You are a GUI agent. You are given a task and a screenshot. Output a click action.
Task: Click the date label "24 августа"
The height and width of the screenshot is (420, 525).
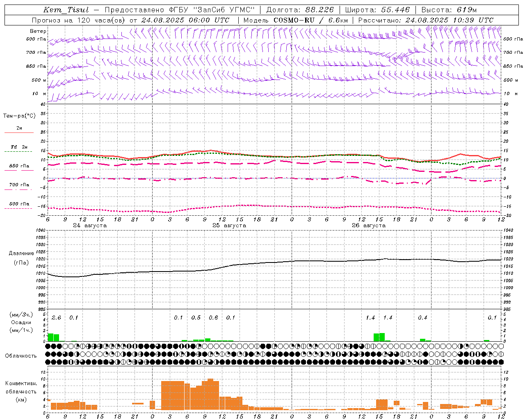point(90,226)
